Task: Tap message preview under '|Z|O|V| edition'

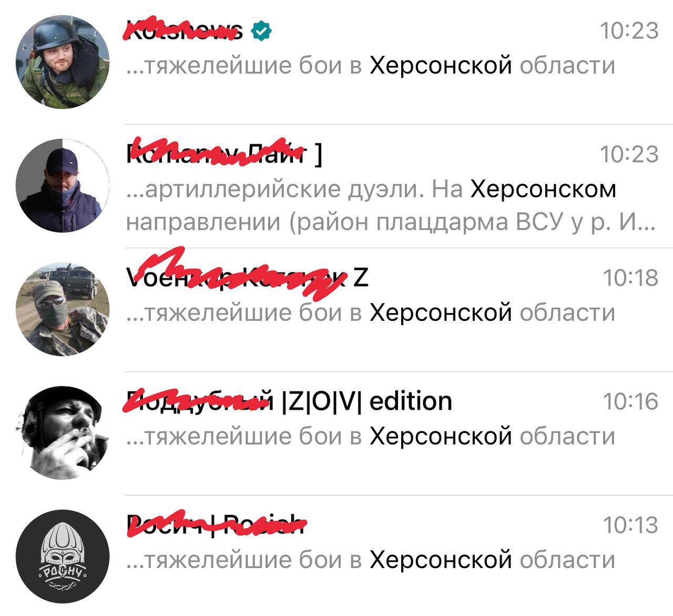Action: (371, 437)
